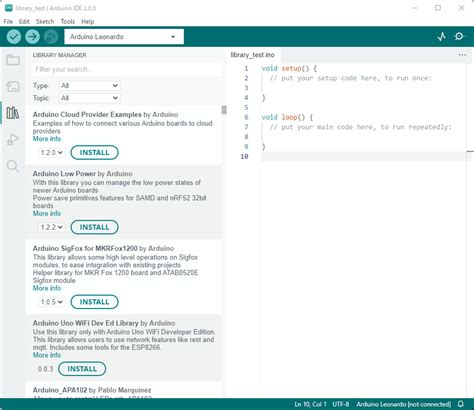The image size is (474, 410).
Task: Click the Arduino Cloud Provider Examples title
Action: pyautogui.click(x=87, y=115)
